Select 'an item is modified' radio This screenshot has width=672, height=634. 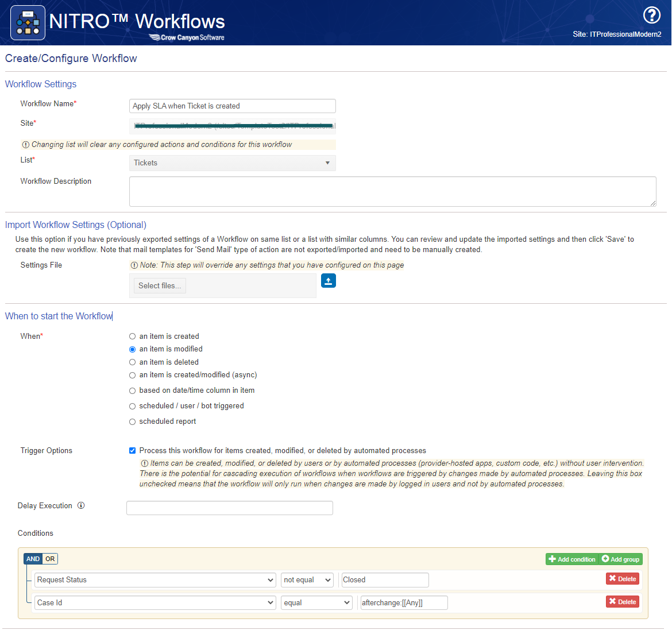tap(133, 349)
